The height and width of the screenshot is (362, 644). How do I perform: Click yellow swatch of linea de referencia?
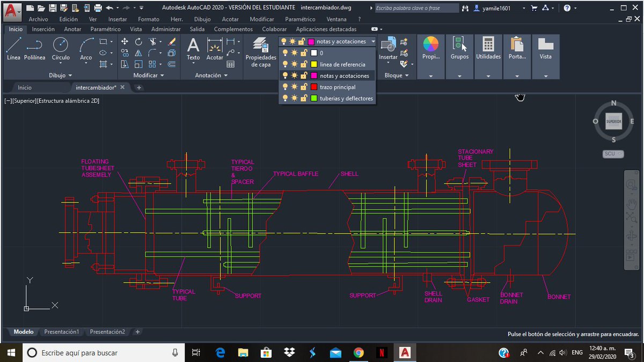coord(313,64)
